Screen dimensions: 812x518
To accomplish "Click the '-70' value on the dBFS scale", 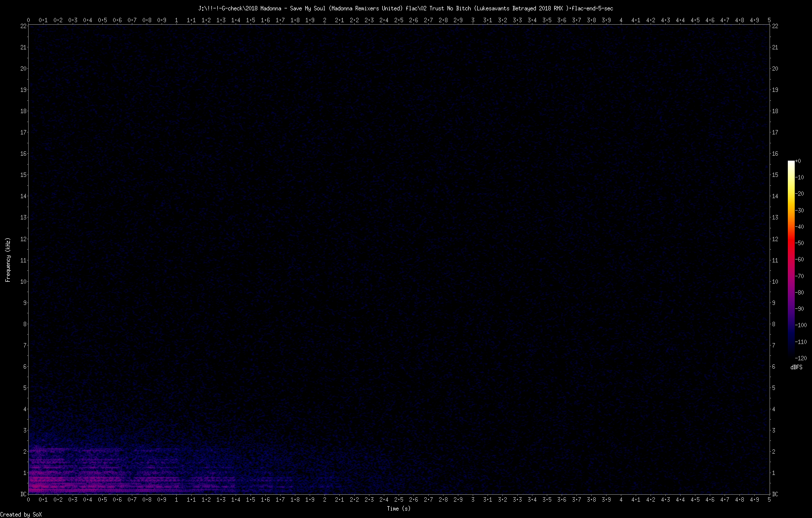I will pos(800,276).
